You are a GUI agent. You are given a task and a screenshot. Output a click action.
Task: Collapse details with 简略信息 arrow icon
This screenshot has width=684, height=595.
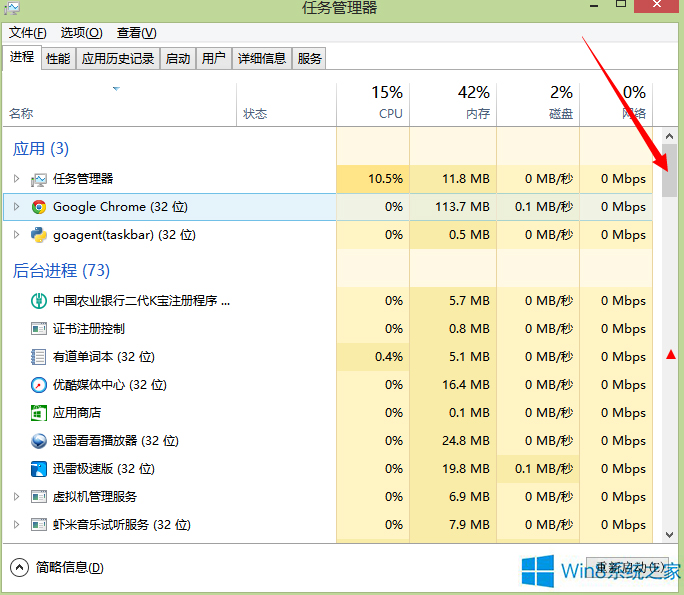coord(19,568)
